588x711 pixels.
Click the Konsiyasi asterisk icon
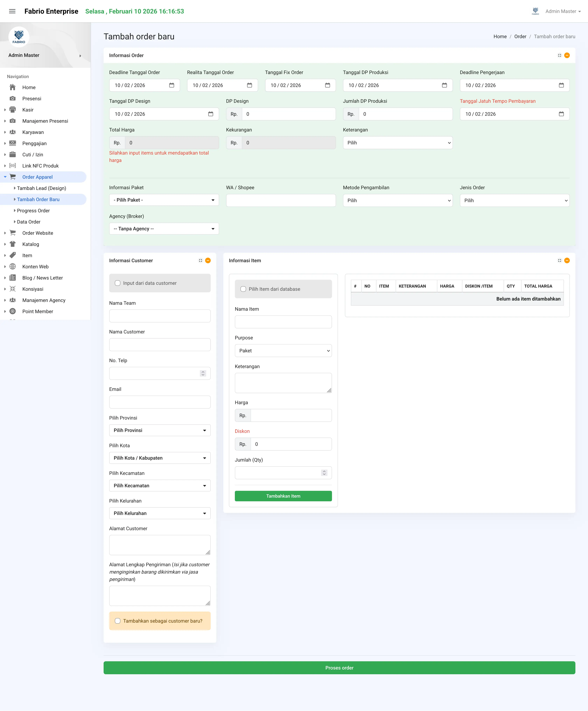[x=13, y=289]
